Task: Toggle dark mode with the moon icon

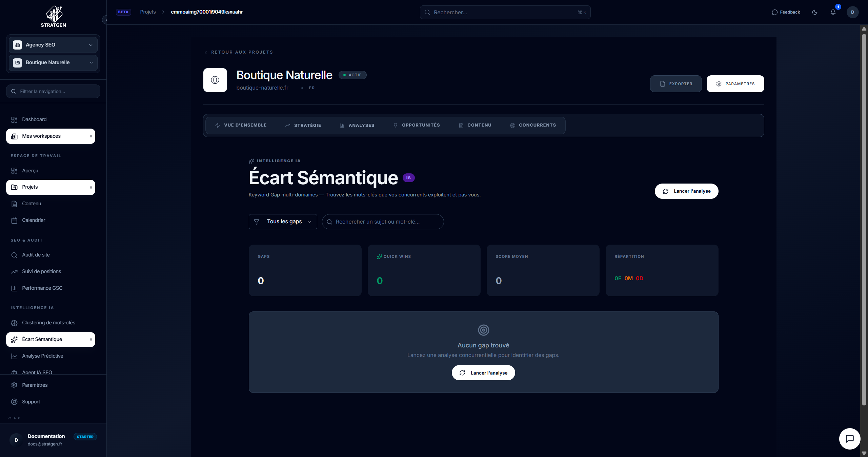Action: click(x=815, y=12)
